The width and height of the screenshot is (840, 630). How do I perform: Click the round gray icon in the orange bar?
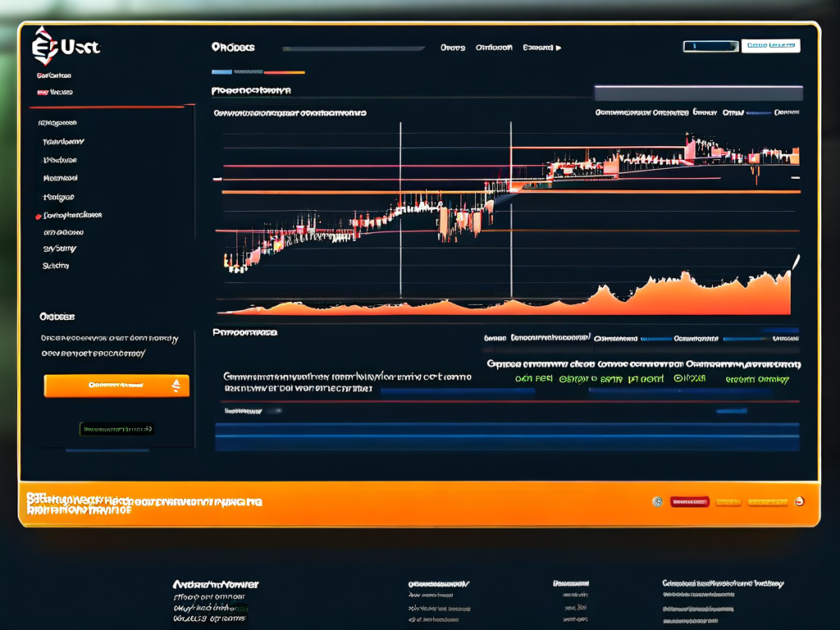[657, 501]
